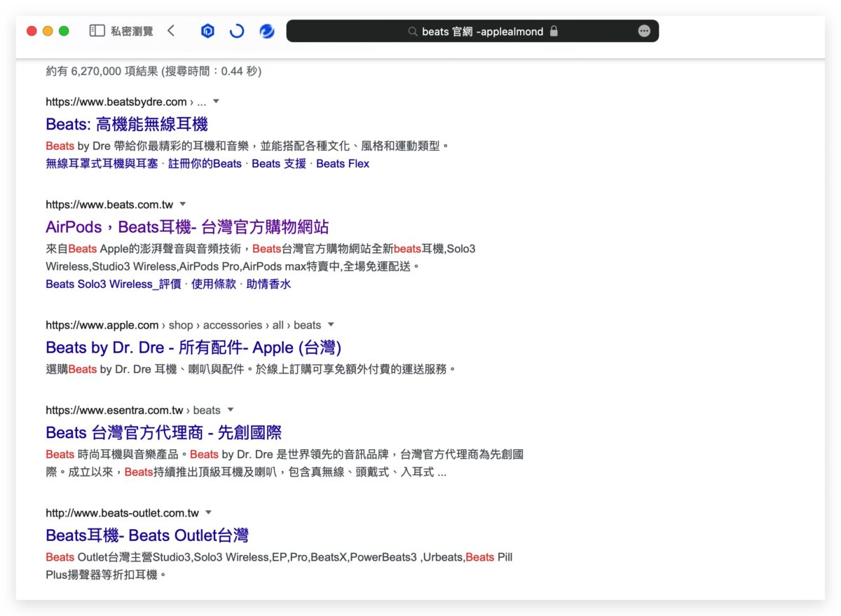Expand dropdown next to apple.com URL
Screen dimensions: 841x616
coord(331,325)
